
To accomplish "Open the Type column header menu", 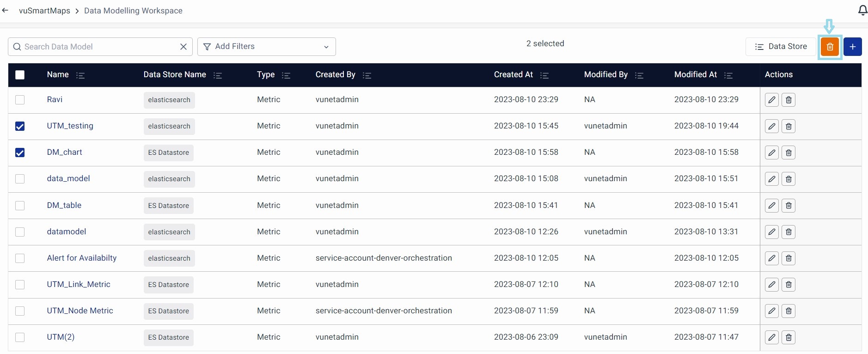I will point(286,75).
